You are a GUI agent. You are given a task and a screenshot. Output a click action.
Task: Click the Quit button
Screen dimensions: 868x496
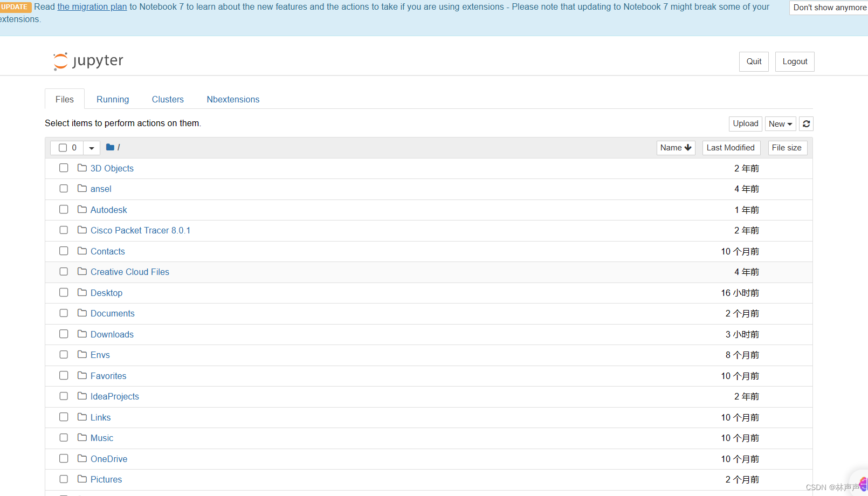(754, 61)
